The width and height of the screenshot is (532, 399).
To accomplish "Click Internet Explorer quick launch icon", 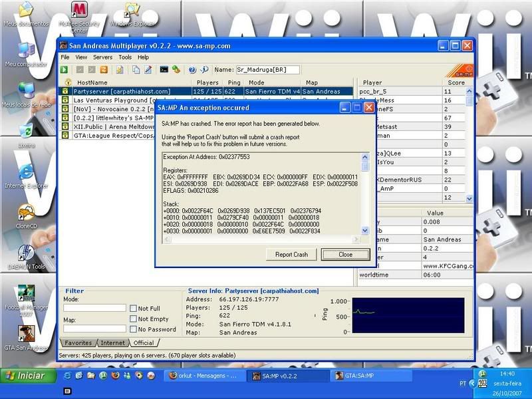I will [x=67, y=376].
